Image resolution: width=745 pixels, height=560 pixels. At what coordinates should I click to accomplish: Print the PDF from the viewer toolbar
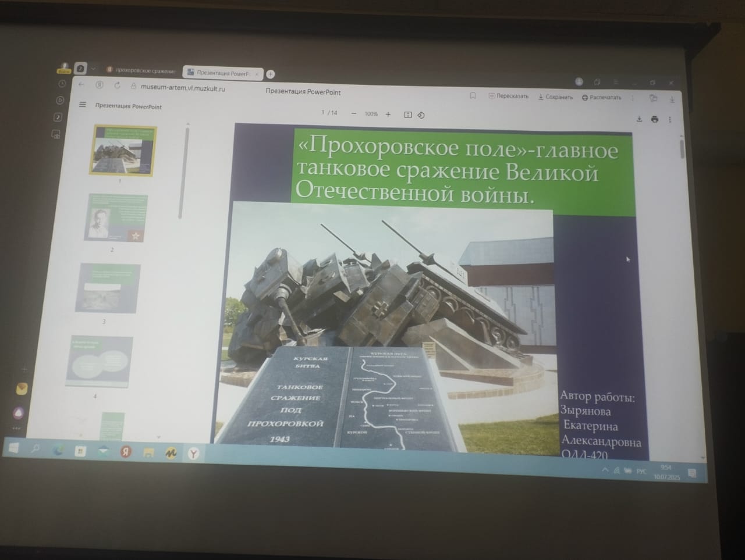(655, 119)
